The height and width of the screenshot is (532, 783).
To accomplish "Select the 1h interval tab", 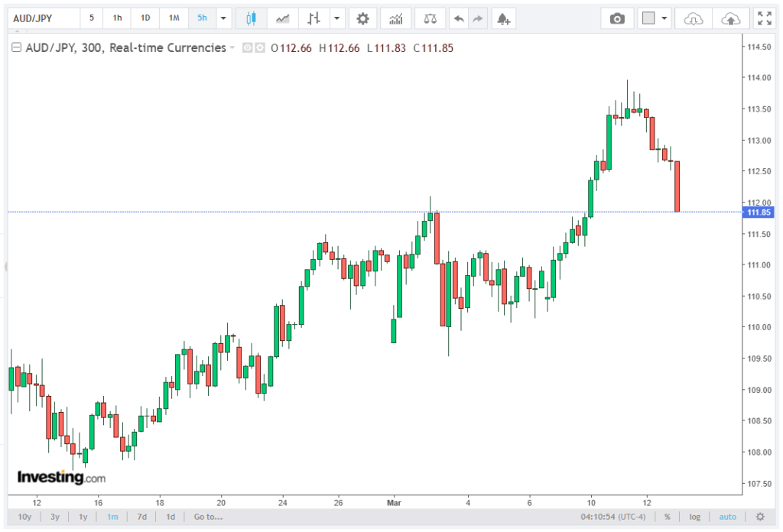I will (117, 18).
